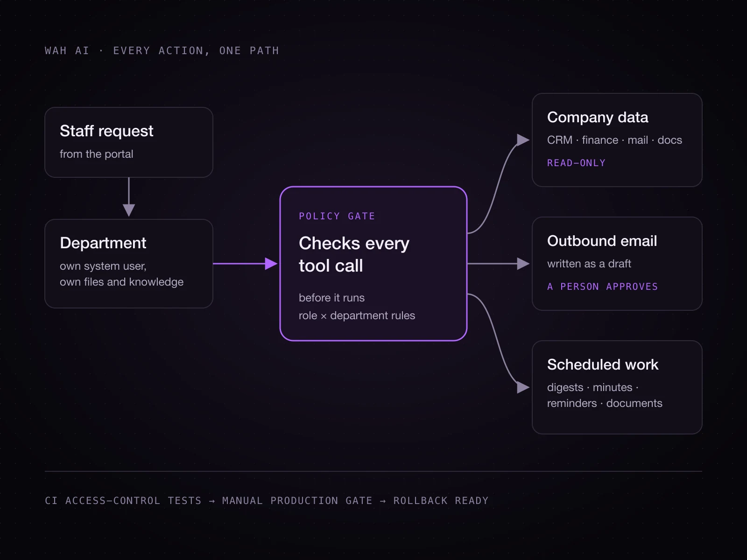Screen dimensions: 747x560
Task: Click 'own system user,' line
Action: click(x=103, y=266)
